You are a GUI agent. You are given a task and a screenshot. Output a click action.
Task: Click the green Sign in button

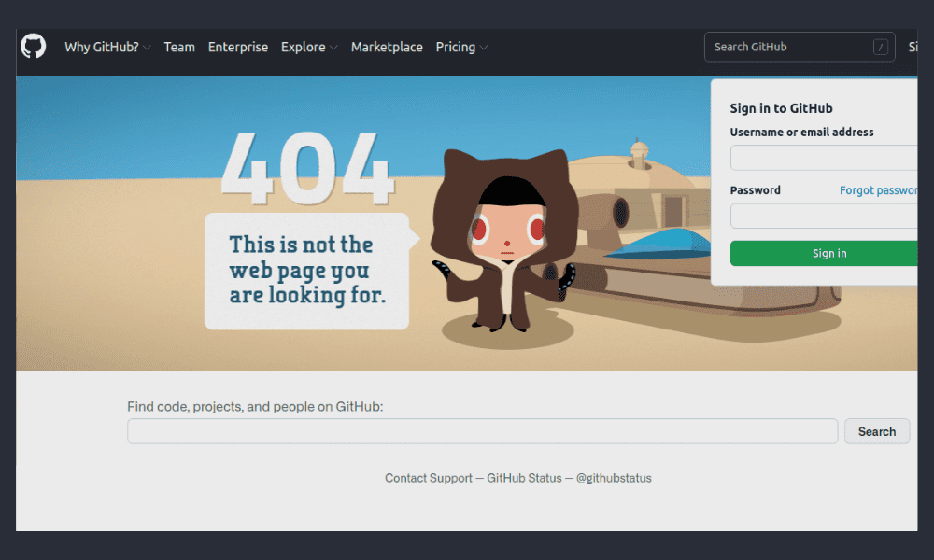[824, 254]
